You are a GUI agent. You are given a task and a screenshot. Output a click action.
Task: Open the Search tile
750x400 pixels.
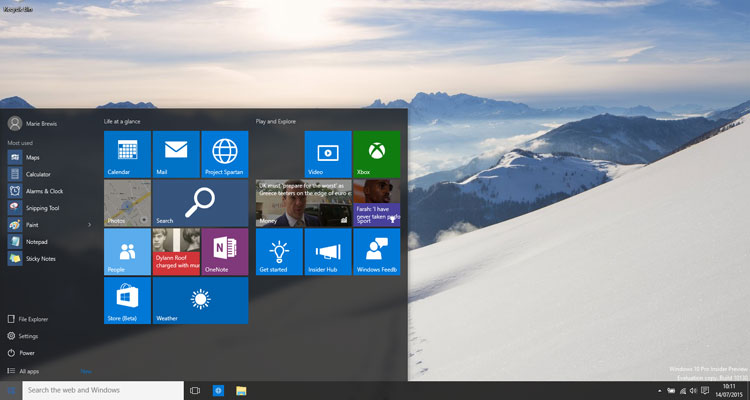200,203
